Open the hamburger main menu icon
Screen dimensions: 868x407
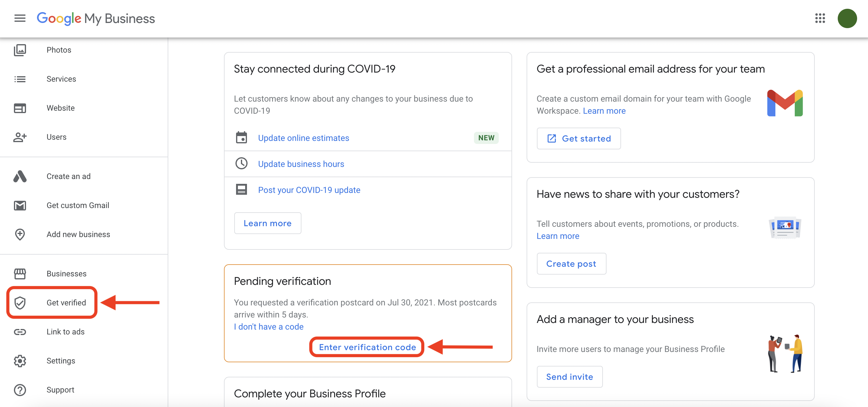click(20, 18)
